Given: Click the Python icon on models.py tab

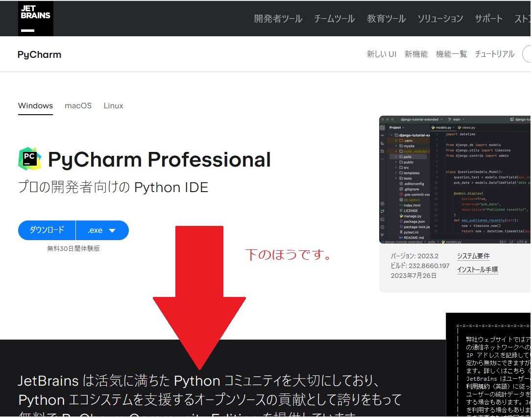Looking at the screenshot, I should tap(433, 127).
